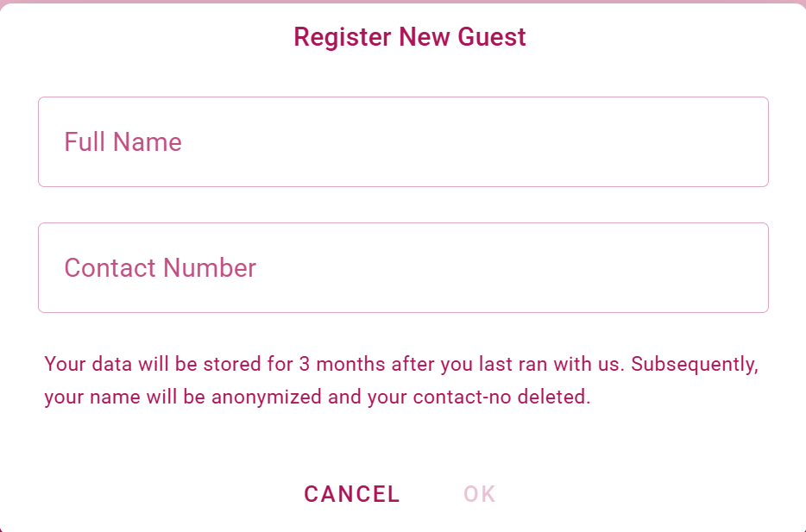This screenshot has width=806, height=532.
Task: Click the 'Register New Guest' dialog title
Action: tap(409, 37)
